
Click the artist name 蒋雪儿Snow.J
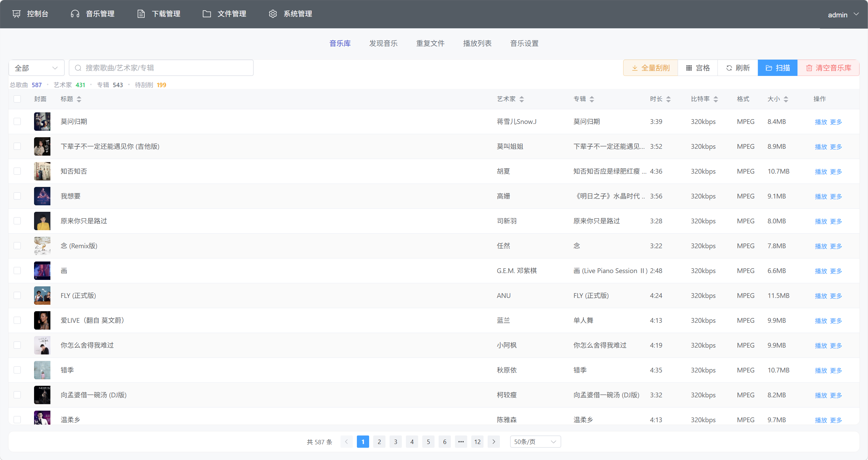(517, 122)
